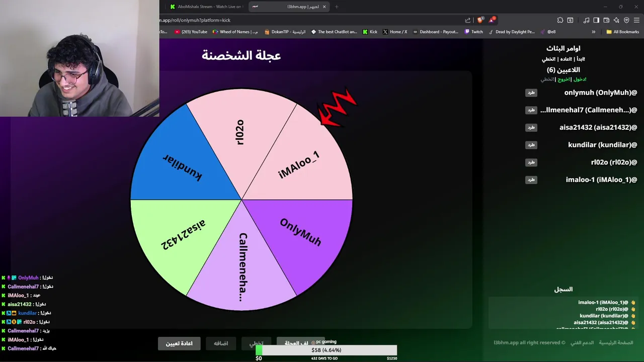Open Brave Rewards triangle icon
The image size is (644, 362).
point(492,20)
